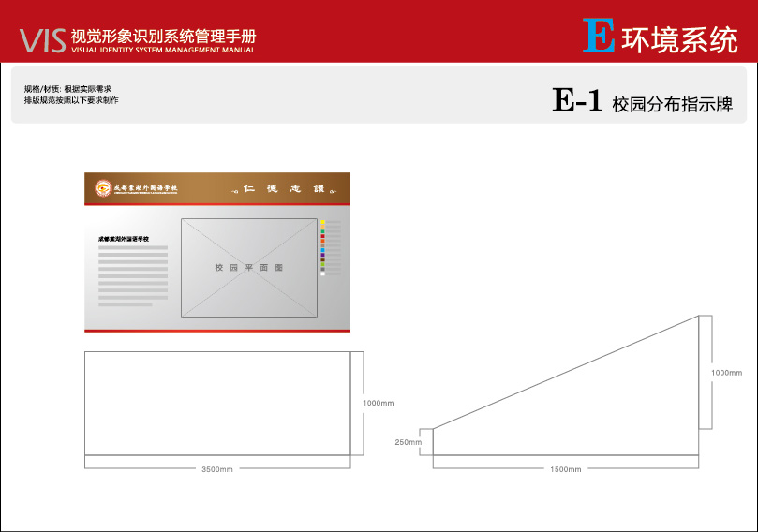Click the 校园平面图 map placeholder

(x=249, y=267)
